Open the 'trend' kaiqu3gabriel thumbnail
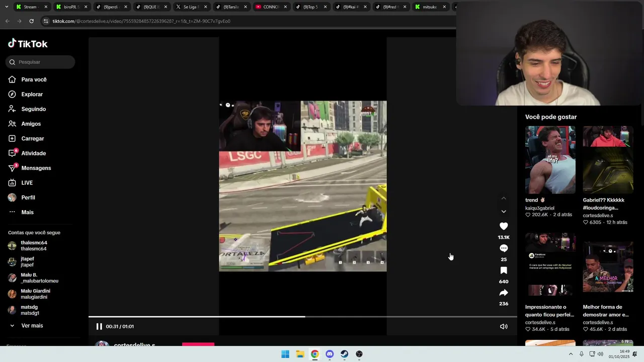The width and height of the screenshot is (644, 362). click(550, 160)
